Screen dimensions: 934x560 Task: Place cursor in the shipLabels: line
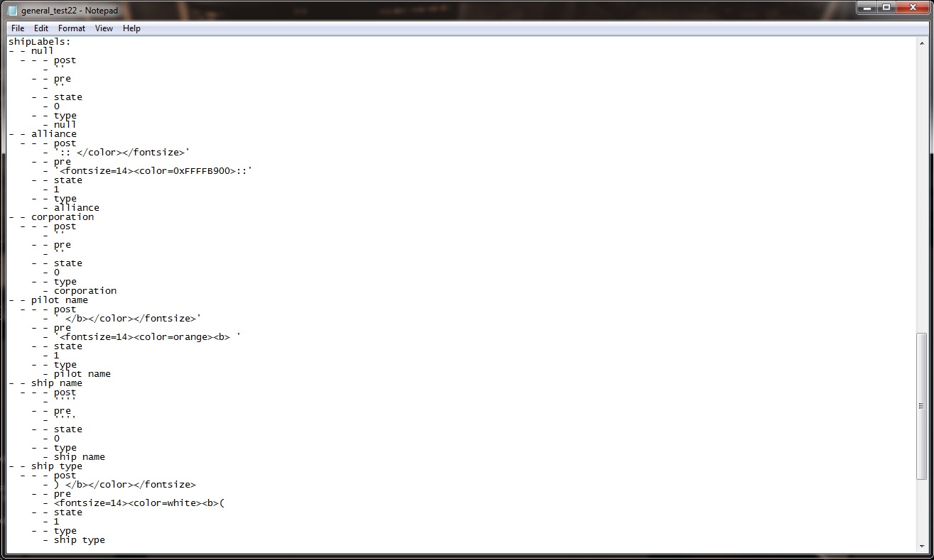40,42
